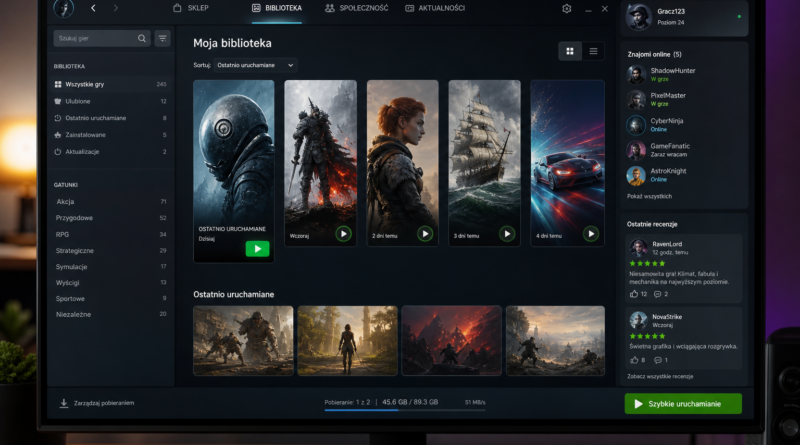This screenshot has height=445, width=800.
Task: Switch to grid view
Action: tap(570, 51)
